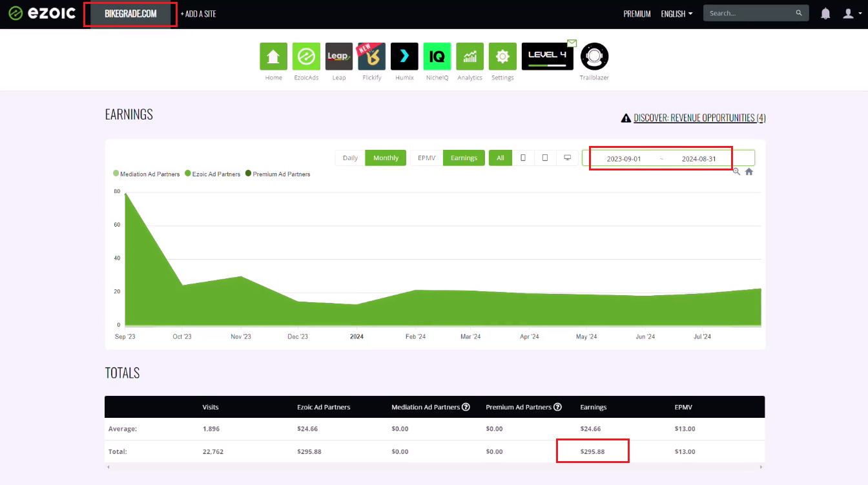
Task: Toggle Mediation Ad Partners legend series
Action: pyautogui.click(x=147, y=174)
